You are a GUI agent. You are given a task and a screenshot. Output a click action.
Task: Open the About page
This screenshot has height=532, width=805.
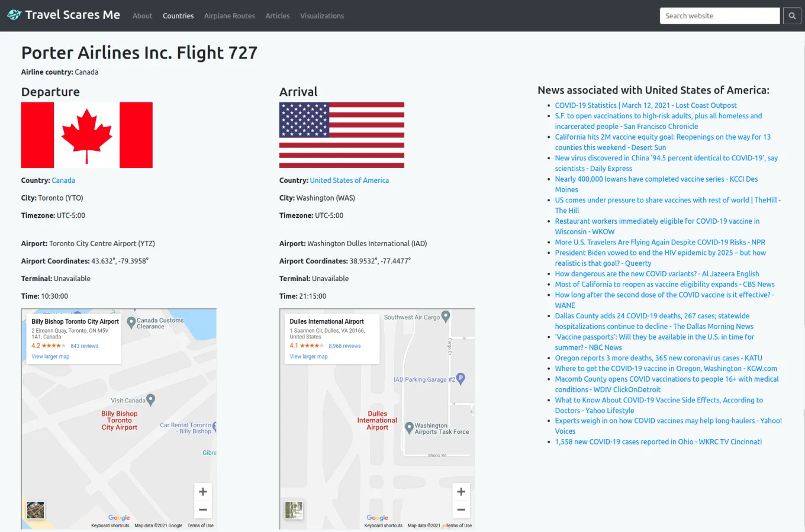(x=142, y=16)
